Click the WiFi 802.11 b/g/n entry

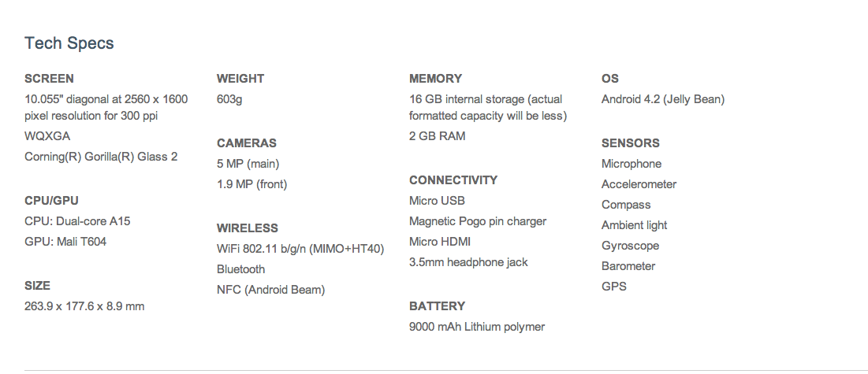300,249
